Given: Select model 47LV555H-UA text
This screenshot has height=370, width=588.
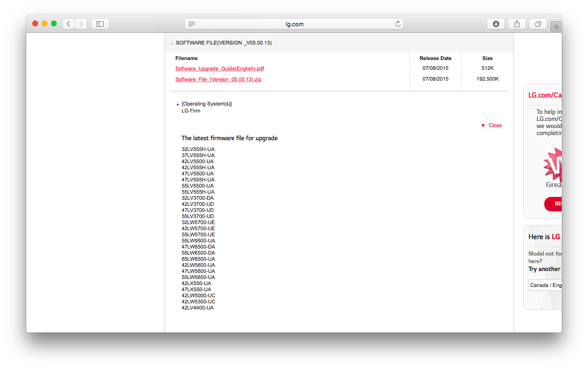Looking at the screenshot, I should point(198,180).
